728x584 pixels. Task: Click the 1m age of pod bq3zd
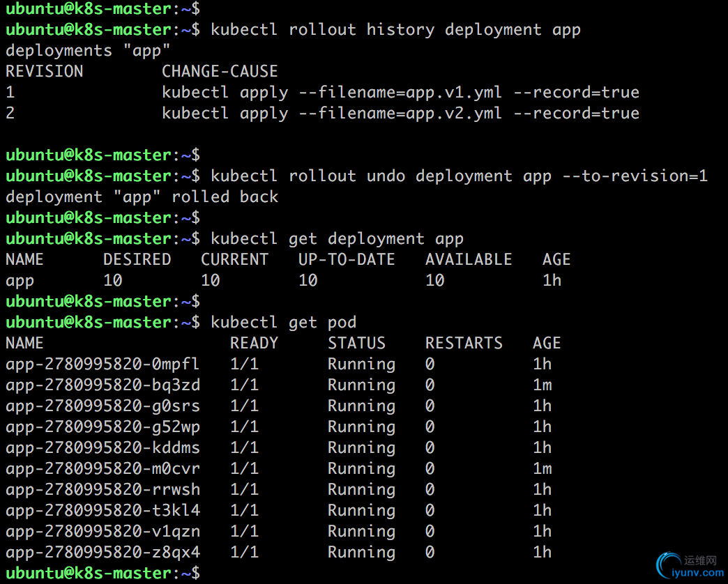pyautogui.click(x=543, y=385)
